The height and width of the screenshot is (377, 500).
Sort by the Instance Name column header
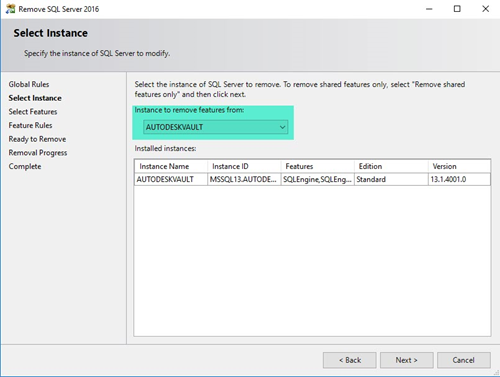point(171,166)
